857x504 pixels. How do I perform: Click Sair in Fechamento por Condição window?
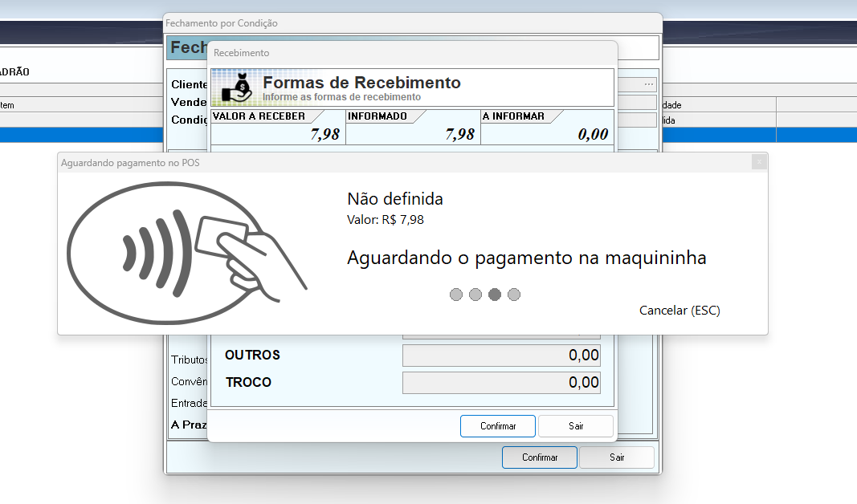[x=616, y=457]
